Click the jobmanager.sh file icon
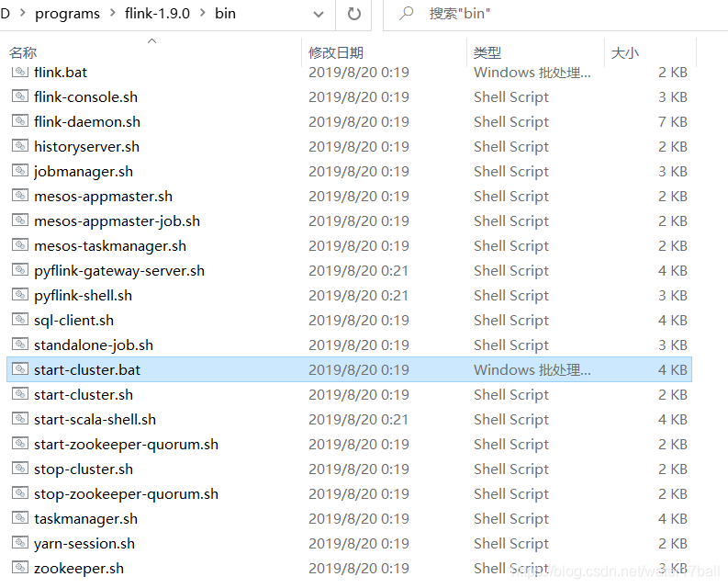The width and height of the screenshot is (728, 588). coord(20,171)
